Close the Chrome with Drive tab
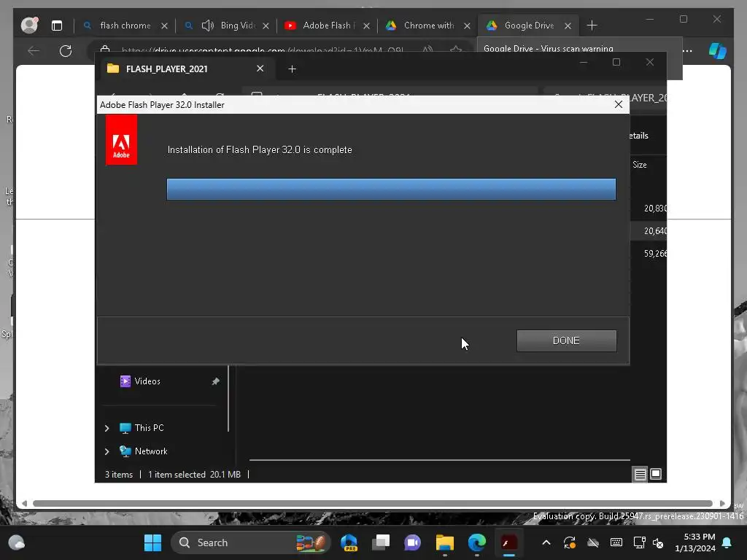This screenshot has width=747, height=560. (x=468, y=26)
